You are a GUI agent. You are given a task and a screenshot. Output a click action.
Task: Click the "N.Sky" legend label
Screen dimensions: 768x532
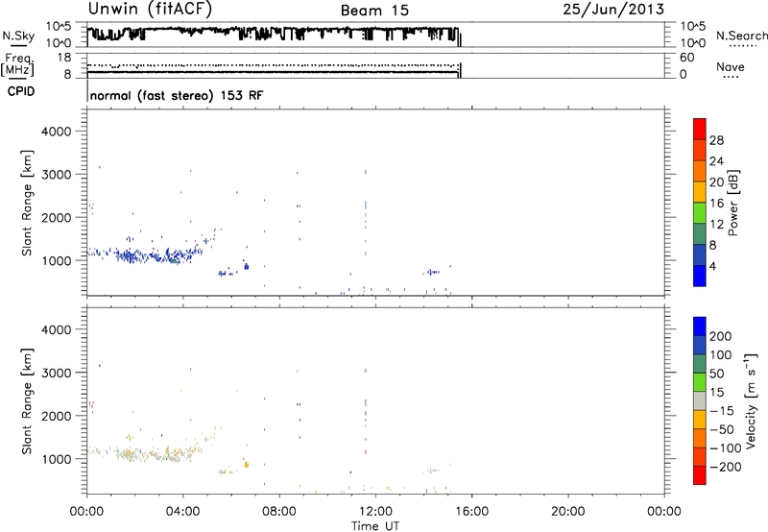(x=18, y=36)
